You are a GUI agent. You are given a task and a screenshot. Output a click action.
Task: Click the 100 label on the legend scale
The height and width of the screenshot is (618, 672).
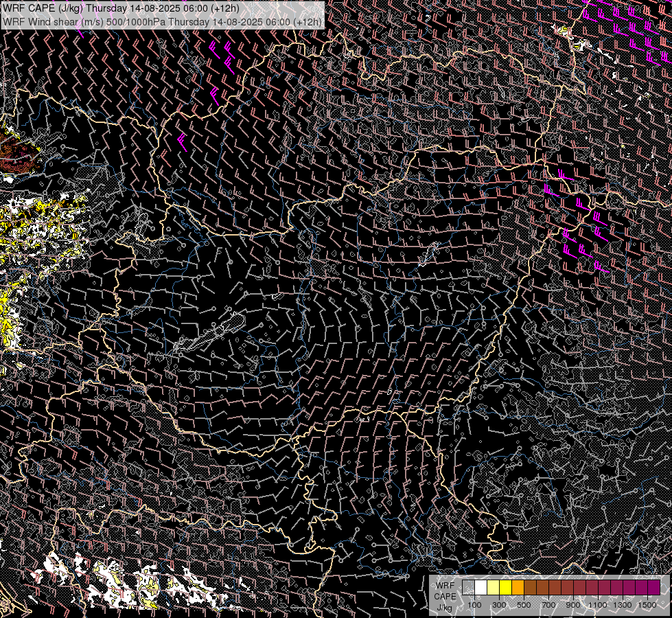(x=474, y=605)
